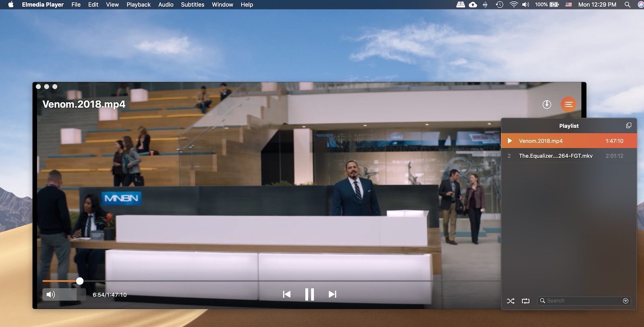Mute audio with speaker icon
644x327 pixels.
point(51,294)
